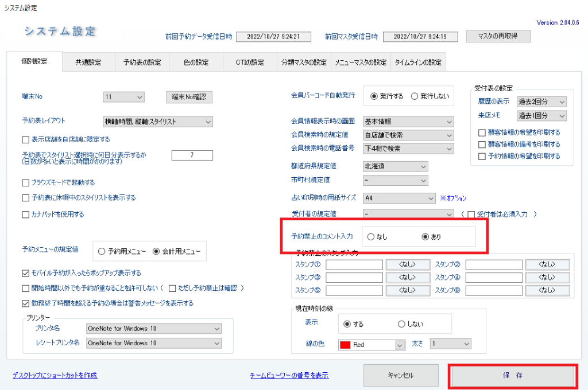Click the デスクトップにショートカットを作成 link
588x390 pixels.
pyautogui.click(x=55, y=376)
